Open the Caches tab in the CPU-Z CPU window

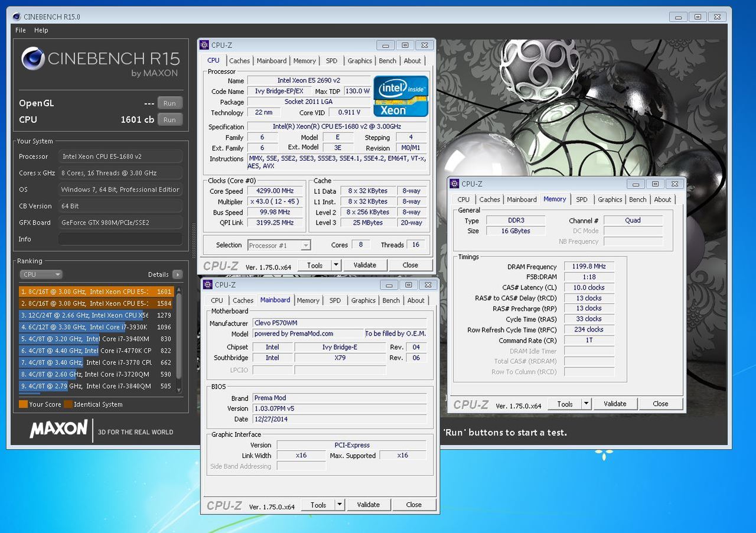tap(239, 61)
